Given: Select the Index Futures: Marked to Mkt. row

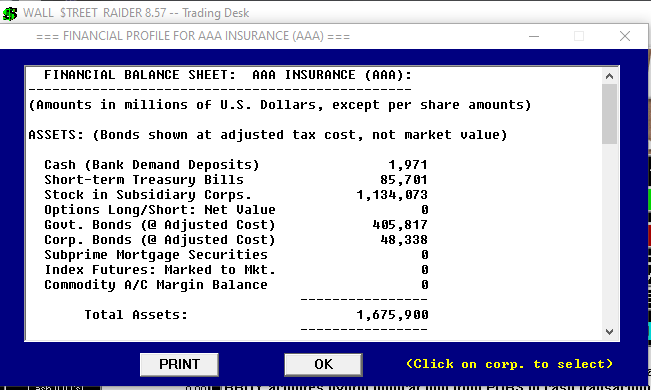Looking at the screenshot, I should coord(236,270).
